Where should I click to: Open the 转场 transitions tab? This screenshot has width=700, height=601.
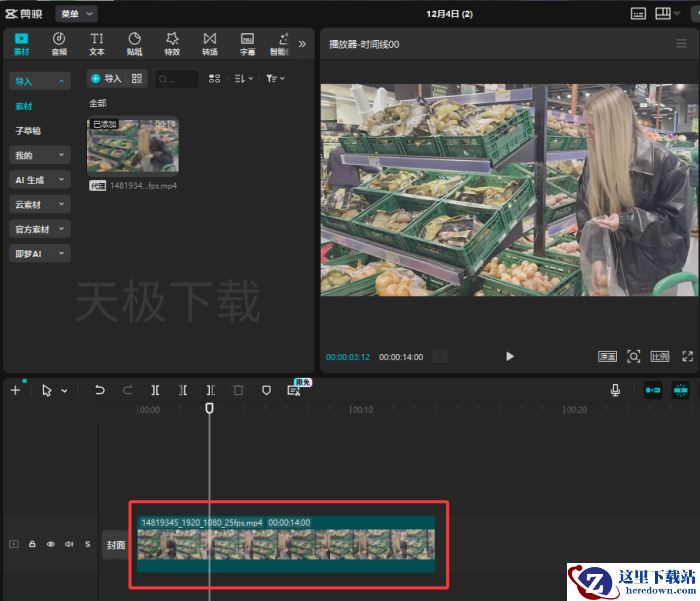point(210,44)
